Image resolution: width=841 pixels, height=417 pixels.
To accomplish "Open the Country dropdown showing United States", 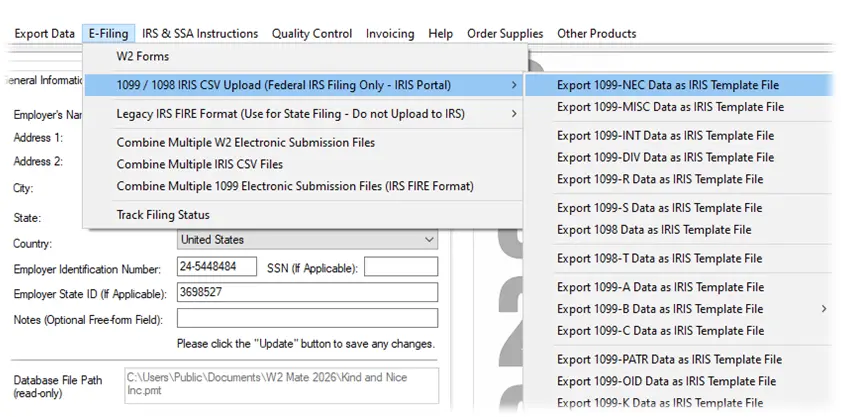I will point(307,240).
